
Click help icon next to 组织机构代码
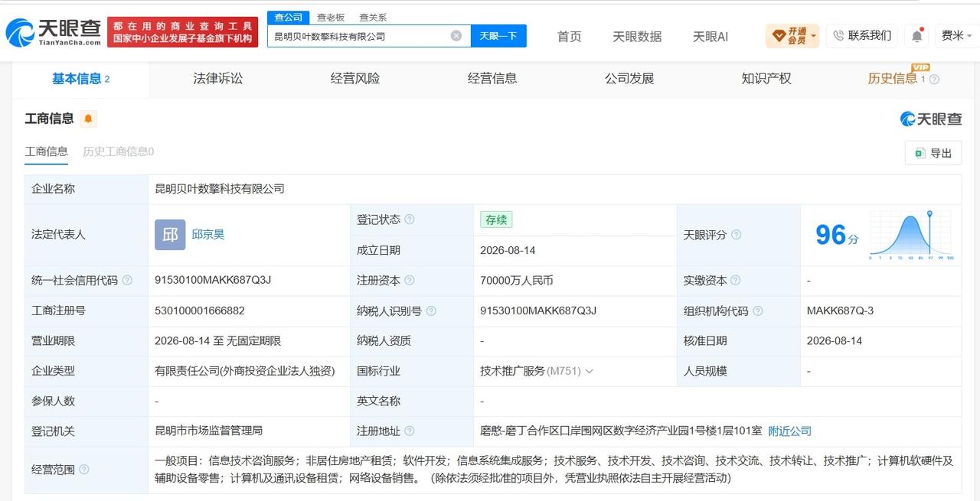coord(757,311)
